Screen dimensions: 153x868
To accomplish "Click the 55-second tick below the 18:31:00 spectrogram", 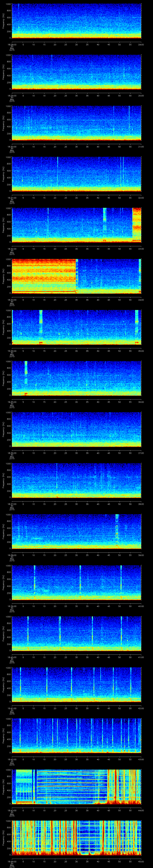I will point(130,197).
